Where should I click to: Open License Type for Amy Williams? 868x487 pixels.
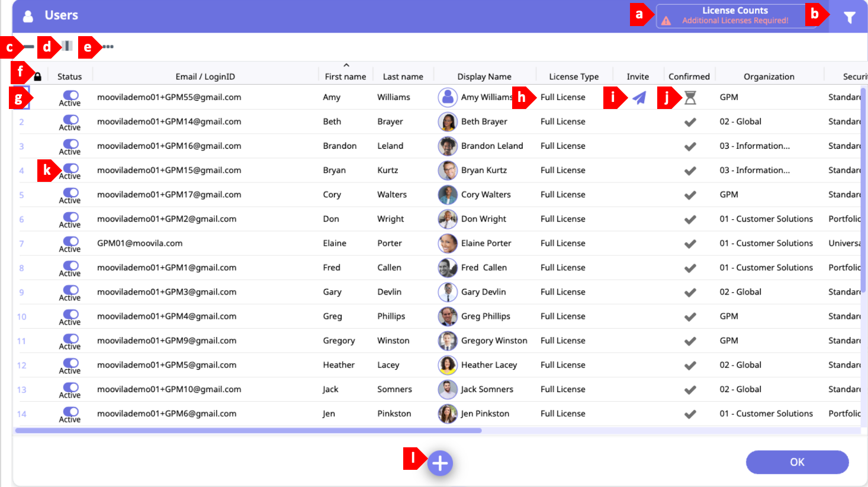(562, 97)
